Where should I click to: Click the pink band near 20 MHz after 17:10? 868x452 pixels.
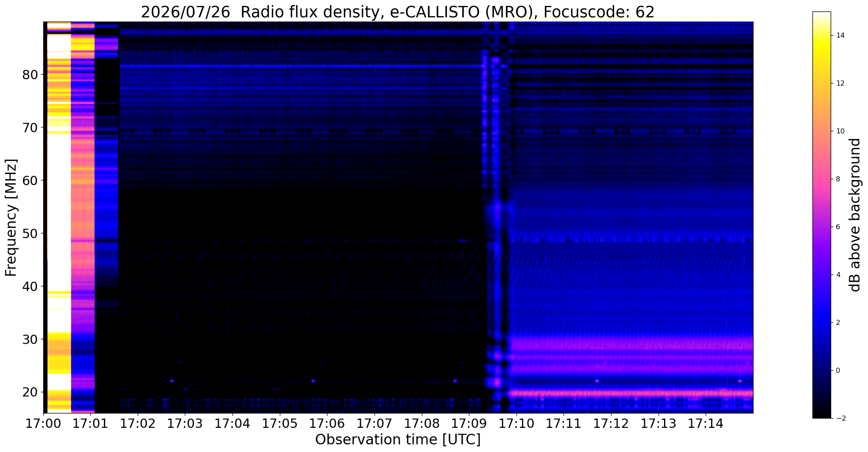point(631,394)
